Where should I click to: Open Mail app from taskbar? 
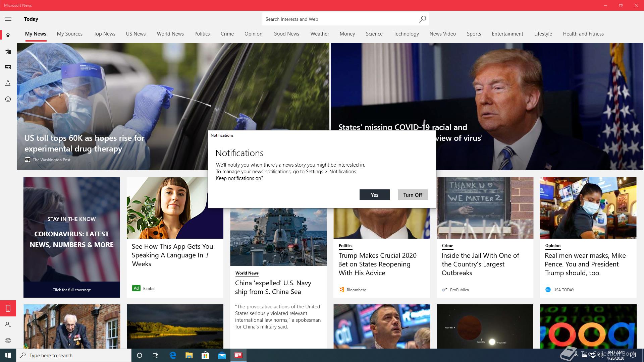[222, 355]
